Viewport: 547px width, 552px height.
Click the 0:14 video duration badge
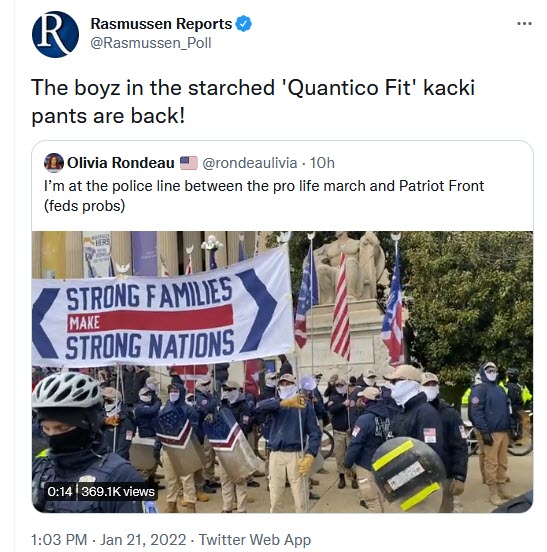(60, 491)
